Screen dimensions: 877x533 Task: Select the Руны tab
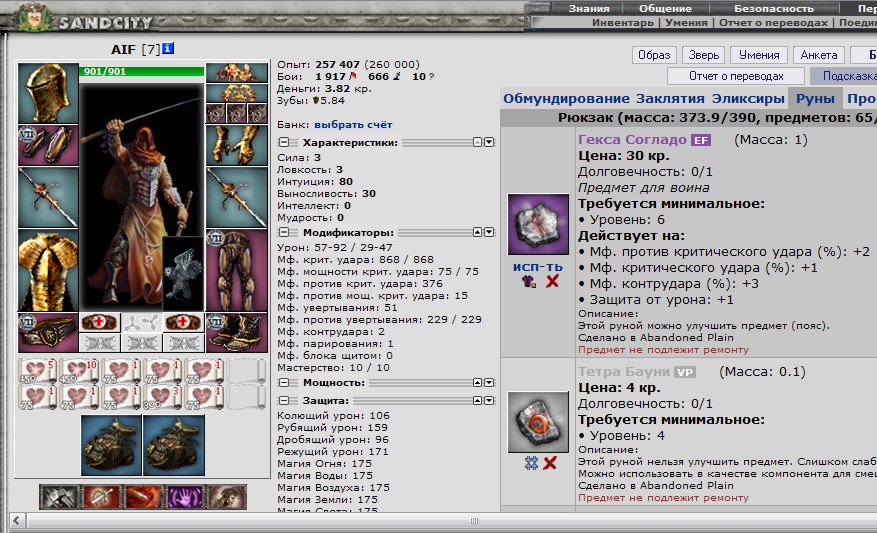[x=815, y=98]
